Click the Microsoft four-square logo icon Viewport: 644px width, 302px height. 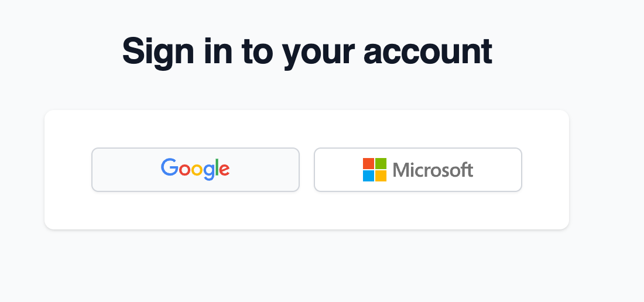[x=375, y=170]
